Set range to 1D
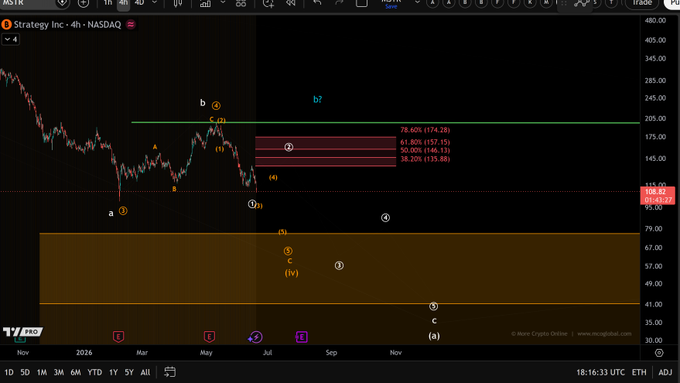Image resolution: width=680 pixels, height=383 pixels. [x=9, y=372]
